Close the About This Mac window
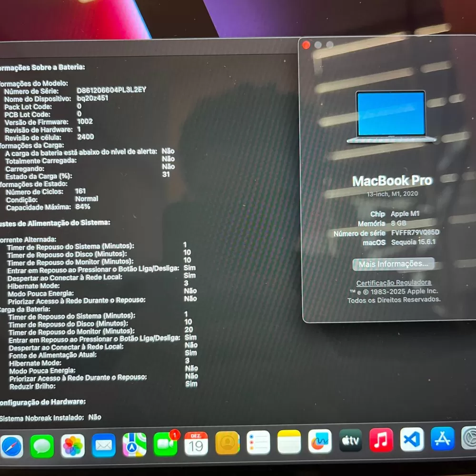 (x=306, y=45)
